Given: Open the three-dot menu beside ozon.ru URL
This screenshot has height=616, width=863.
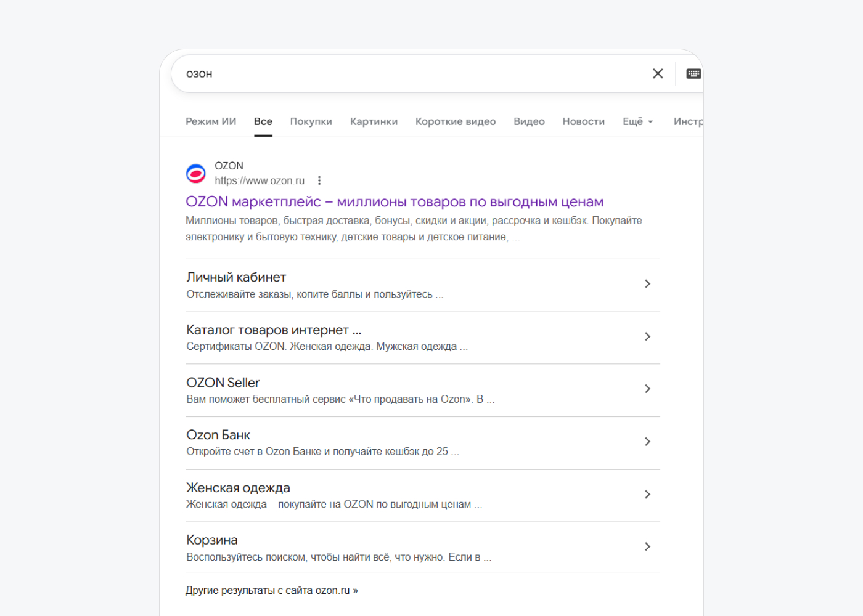Looking at the screenshot, I should click(319, 180).
